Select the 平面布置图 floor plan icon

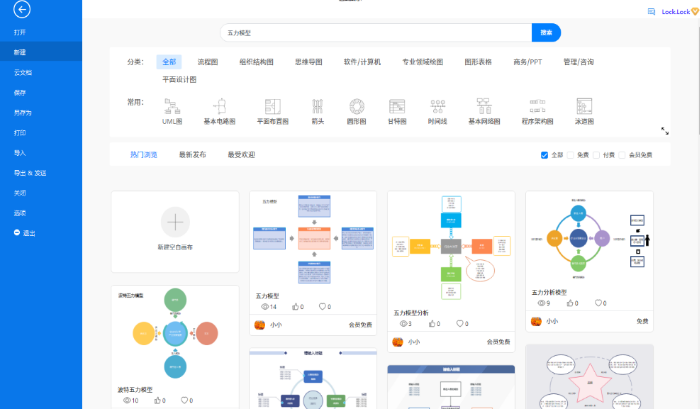tap(272, 107)
